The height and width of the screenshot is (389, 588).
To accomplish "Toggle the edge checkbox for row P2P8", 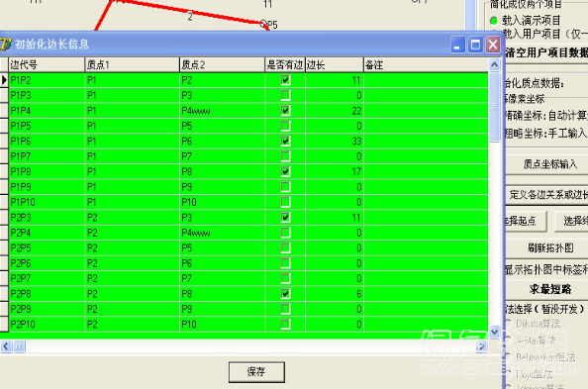I will [285, 293].
